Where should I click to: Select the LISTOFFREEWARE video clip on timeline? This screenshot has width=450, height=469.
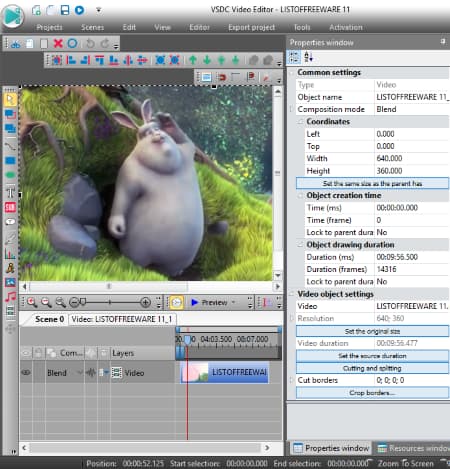224,372
